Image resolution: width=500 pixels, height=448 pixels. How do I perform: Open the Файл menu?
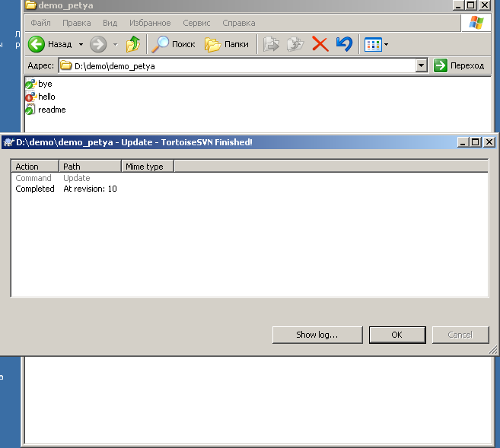coord(40,23)
